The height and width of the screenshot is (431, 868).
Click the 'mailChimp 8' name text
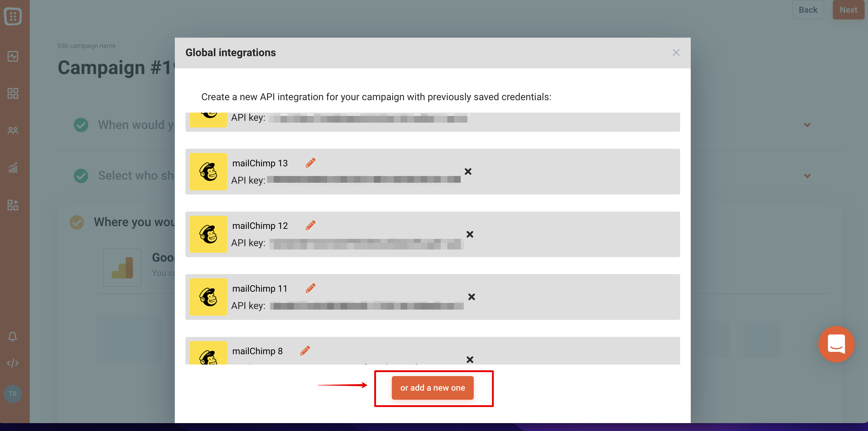pos(257,351)
